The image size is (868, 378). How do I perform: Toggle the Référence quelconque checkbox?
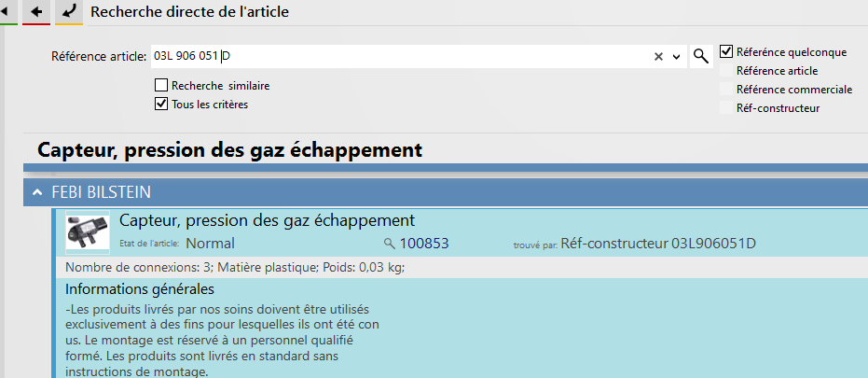tap(725, 51)
